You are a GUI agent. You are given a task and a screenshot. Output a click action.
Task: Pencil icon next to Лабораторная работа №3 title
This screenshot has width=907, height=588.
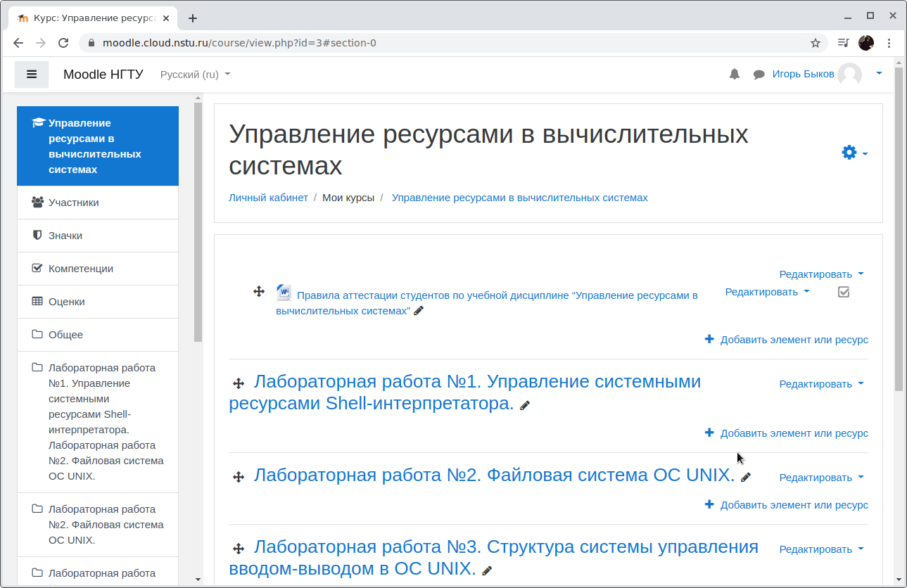coord(487,570)
